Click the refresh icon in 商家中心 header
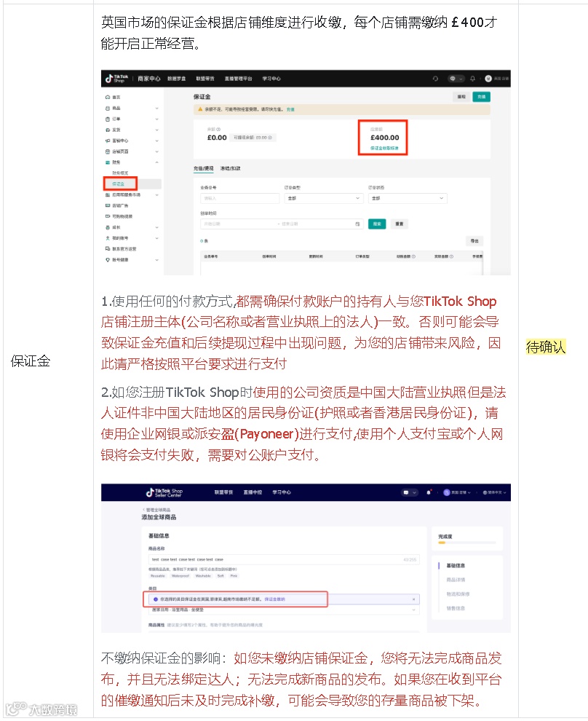Viewport: 588px width, 721px height. point(435,79)
